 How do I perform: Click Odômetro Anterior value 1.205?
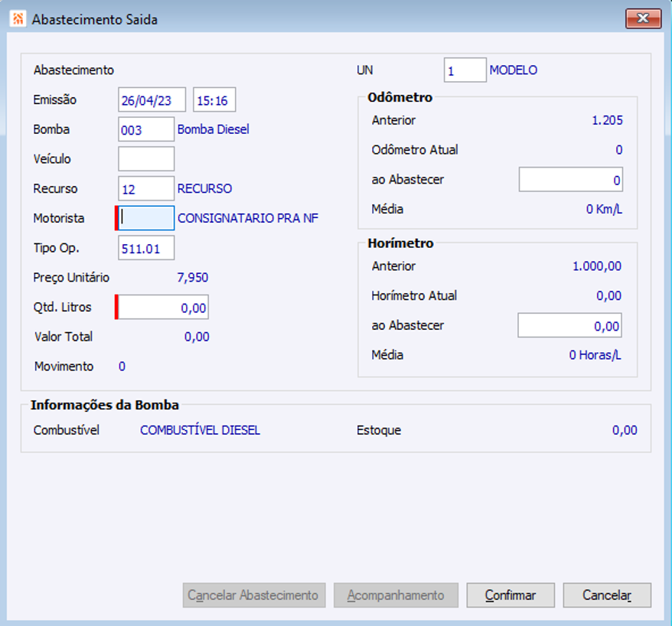coord(607,120)
